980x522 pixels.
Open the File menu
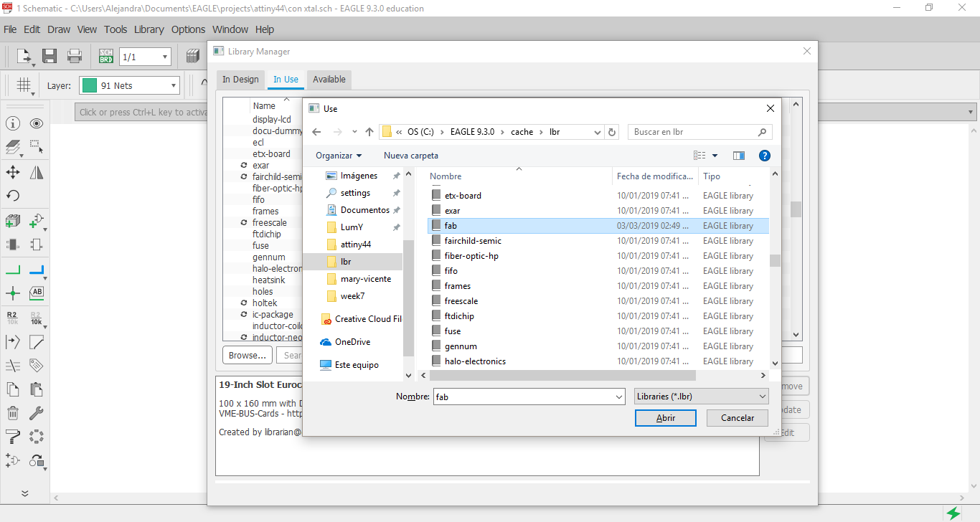pyautogui.click(x=10, y=29)
